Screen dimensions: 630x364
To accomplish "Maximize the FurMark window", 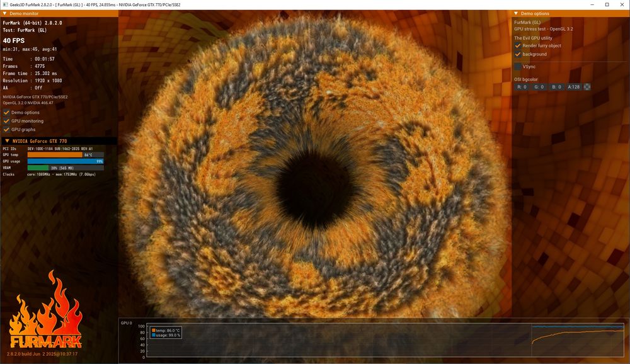I will point(607,4).
